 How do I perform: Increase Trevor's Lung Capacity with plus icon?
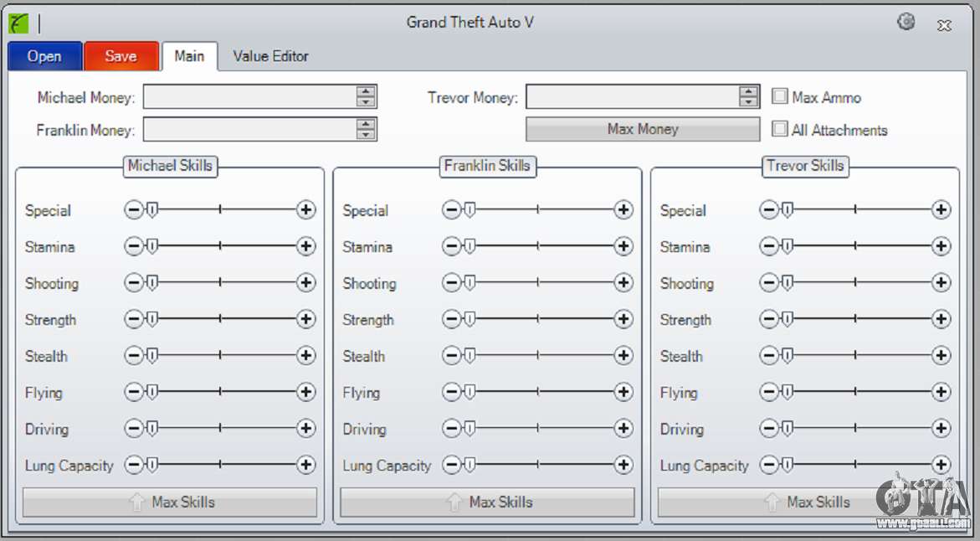click(941, 464)
